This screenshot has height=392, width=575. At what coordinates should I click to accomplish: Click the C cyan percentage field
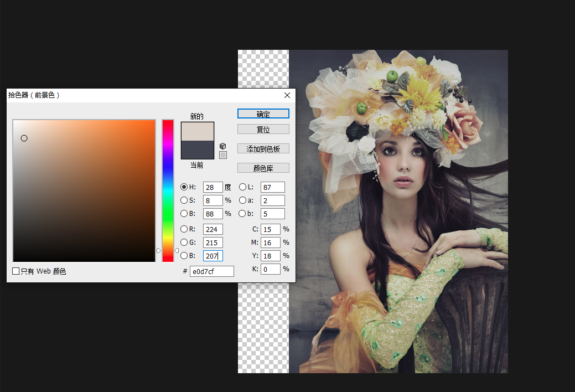point(270,229)
